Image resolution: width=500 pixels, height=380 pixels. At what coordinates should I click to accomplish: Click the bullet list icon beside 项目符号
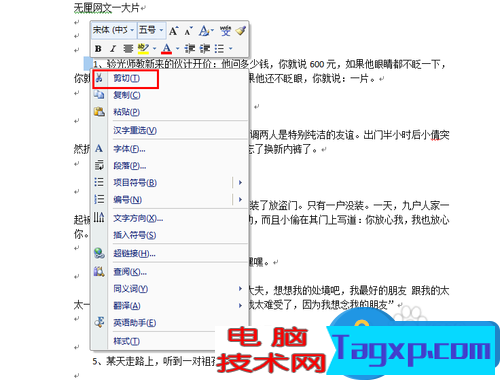[x=99, y=182]
